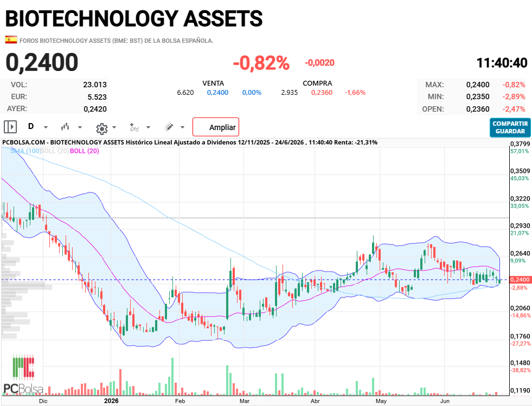Click the Ampliar button

point(216,127)
